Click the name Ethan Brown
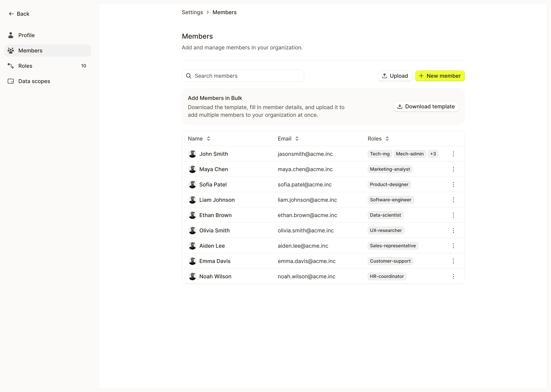The image size is (551, 392). tap(215, 215)
